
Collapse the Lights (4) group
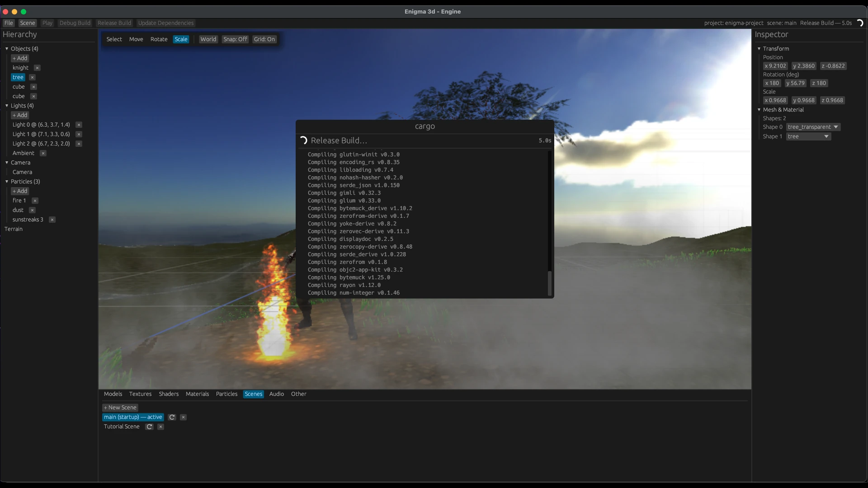click(7, 106)
